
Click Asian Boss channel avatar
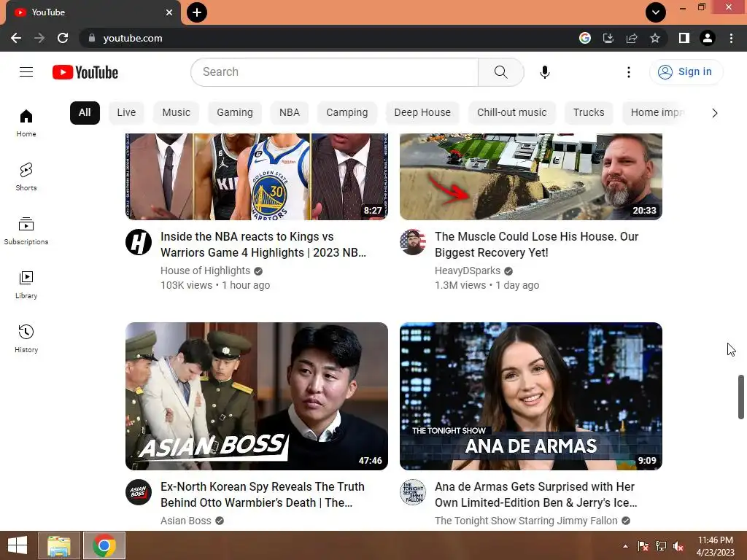[139, 492]
